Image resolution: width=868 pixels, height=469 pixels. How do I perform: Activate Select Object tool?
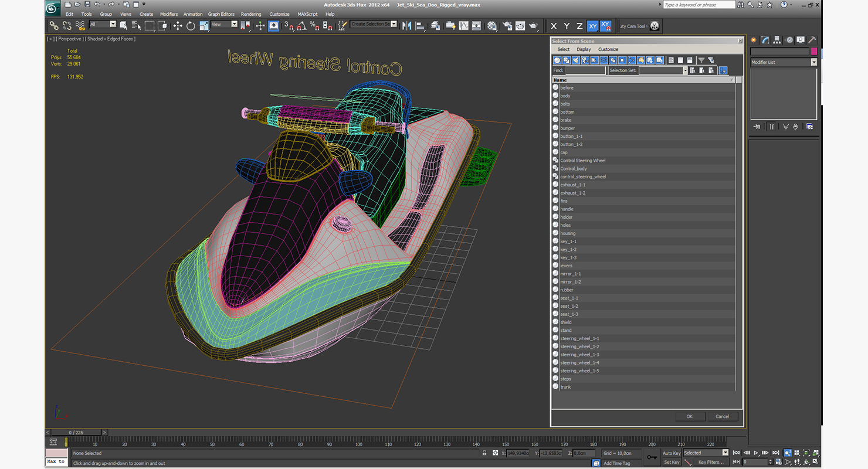124,26
